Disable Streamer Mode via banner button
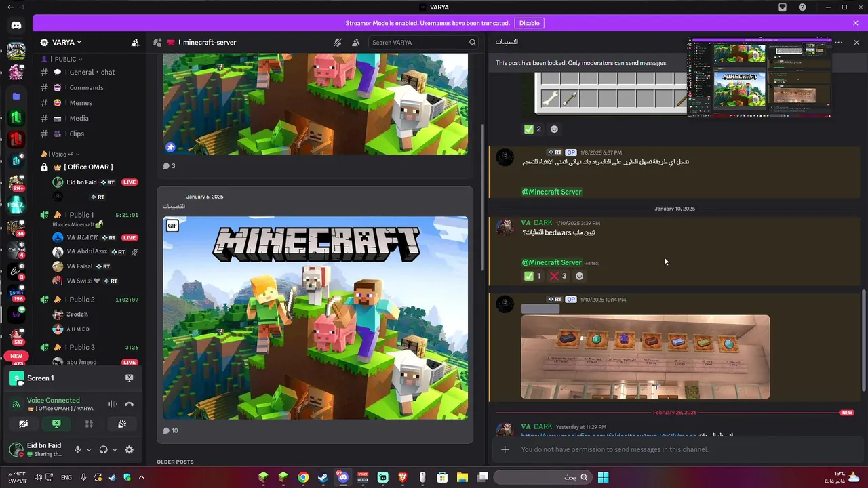 [529, 23]
